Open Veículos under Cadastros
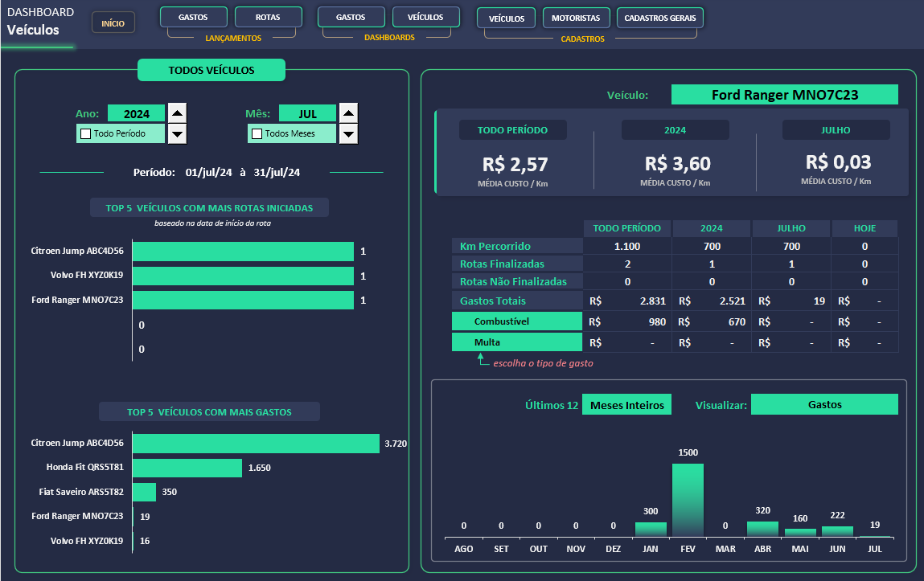This screenshot has height=581, width=924. (x=507, y=18)
